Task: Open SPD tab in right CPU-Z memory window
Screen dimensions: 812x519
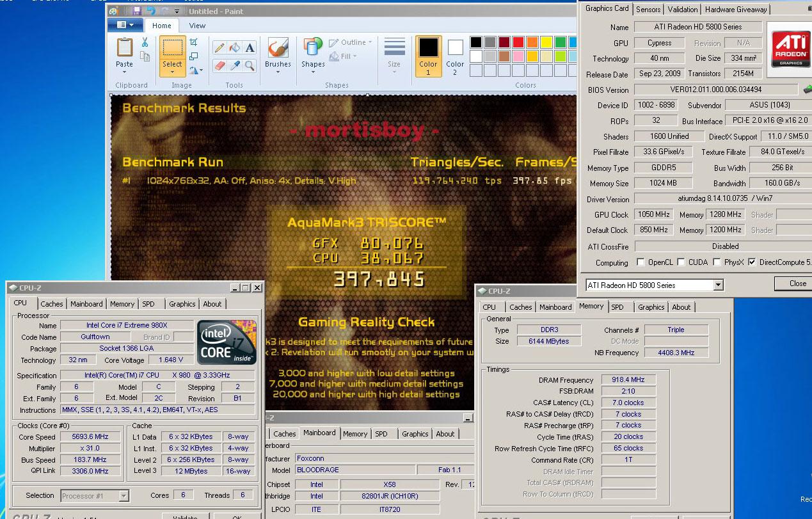Action: [617, 307]
